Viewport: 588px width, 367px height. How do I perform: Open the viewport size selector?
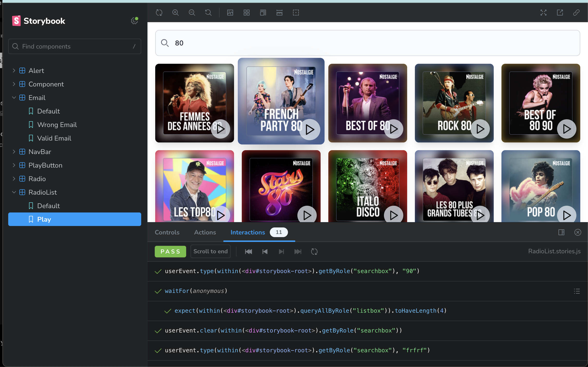pyautogui.click(x=263, y=13)
